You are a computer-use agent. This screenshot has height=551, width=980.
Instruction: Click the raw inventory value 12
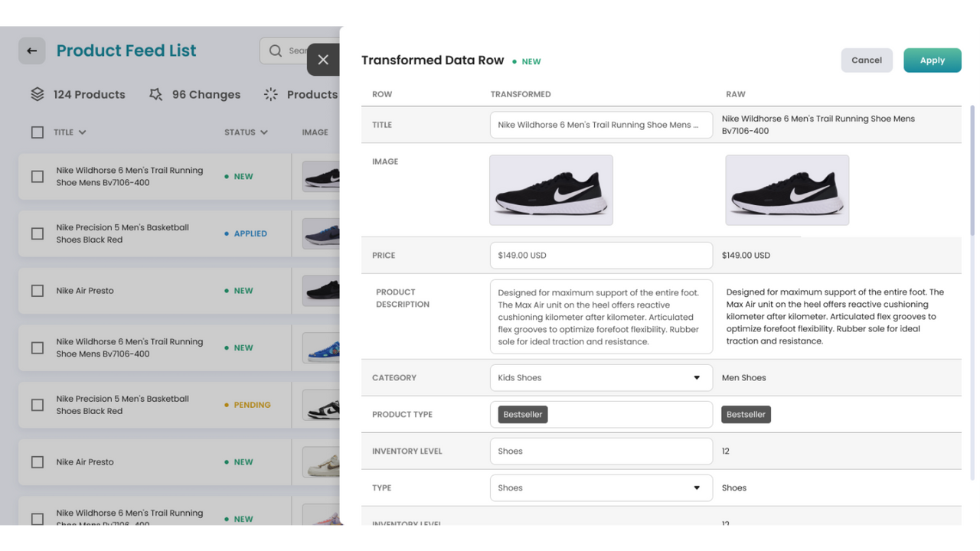(x=725, y=451)
